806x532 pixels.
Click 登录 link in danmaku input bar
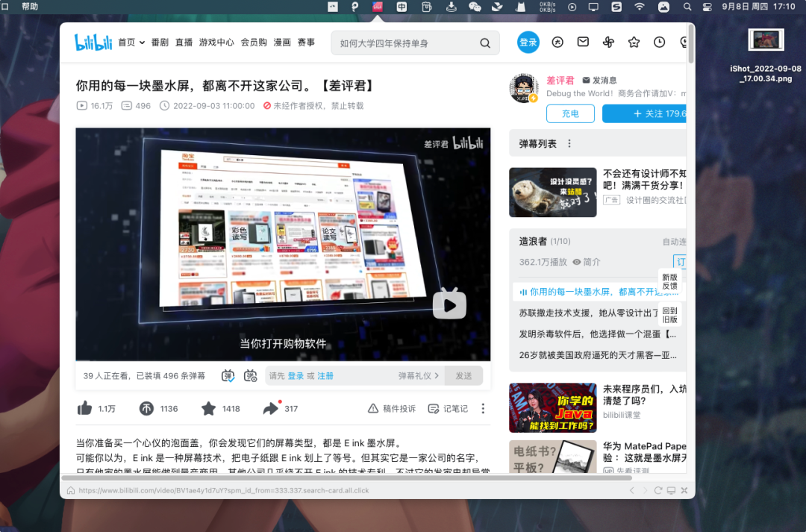coord(296,376)
